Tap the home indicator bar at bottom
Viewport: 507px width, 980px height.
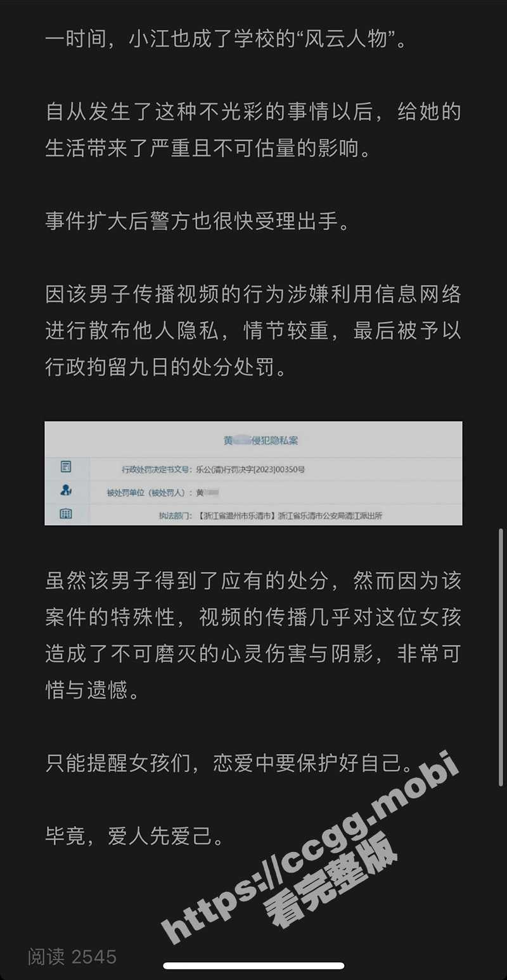point(253,966)
